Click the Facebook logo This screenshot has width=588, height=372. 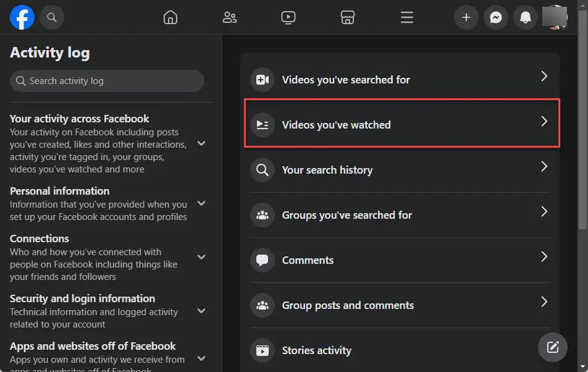point(22,17)
